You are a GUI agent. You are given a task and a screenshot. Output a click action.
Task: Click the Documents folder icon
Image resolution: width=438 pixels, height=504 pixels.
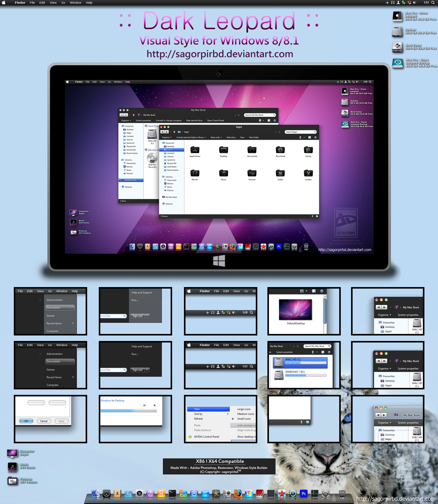click(251, 151)
